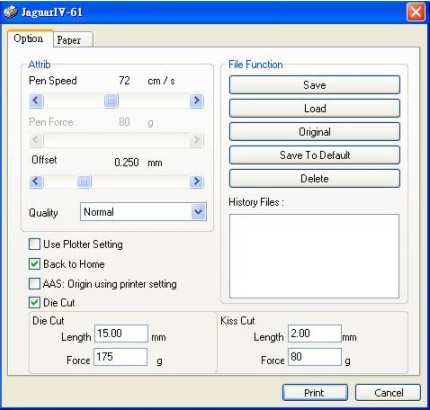Click Save To Default button
This screenshot has height=410, width=430.
pos(314,155)
